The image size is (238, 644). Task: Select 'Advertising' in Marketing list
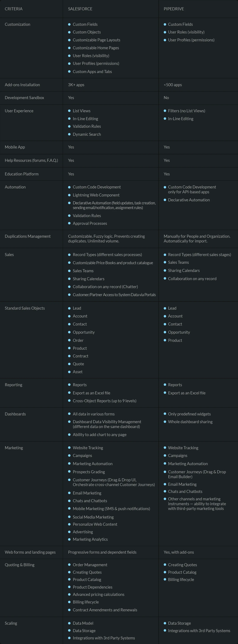[x=83, y=532]
